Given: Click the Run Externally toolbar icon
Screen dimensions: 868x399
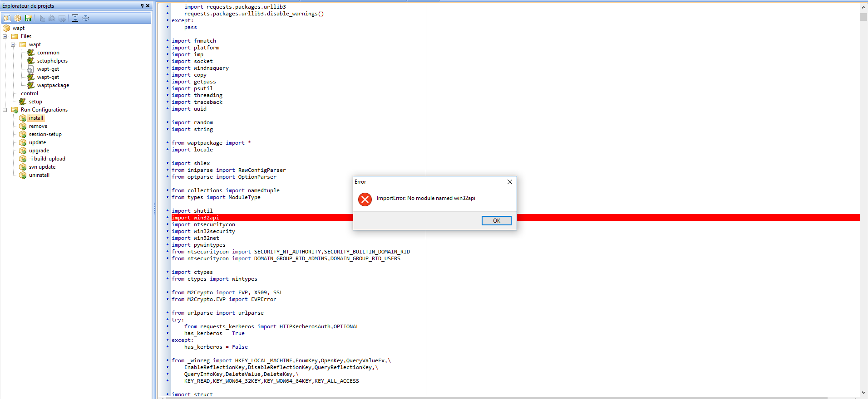Looking at the screenshot, I should [x=62, y=18].
